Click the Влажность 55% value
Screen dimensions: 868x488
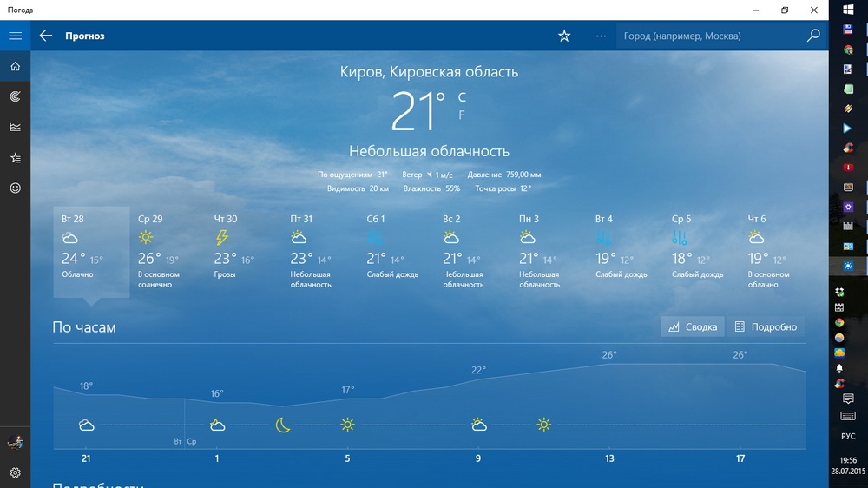pos(431,188)
